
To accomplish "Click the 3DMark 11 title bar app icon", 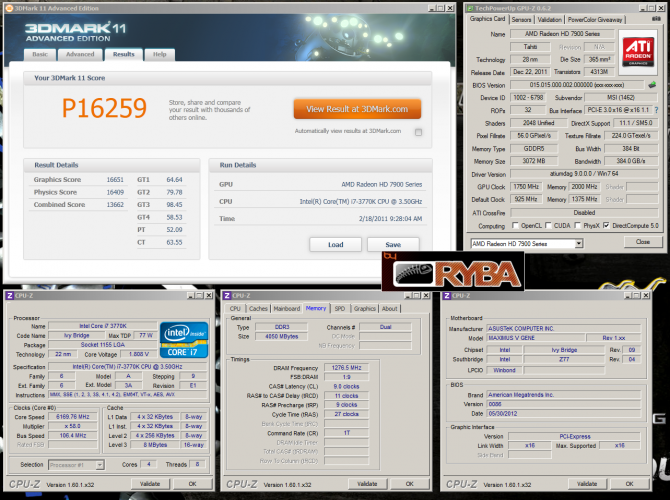I will (x=9, y=8).
